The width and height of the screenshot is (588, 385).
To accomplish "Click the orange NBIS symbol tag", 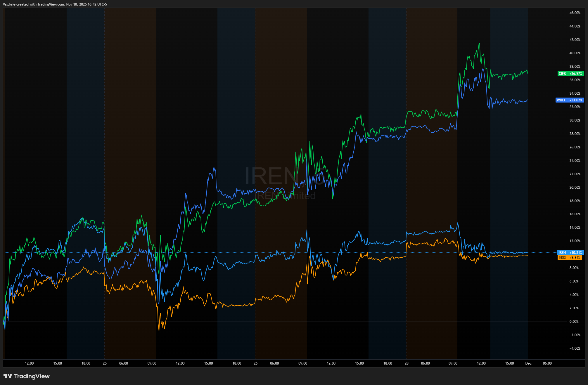I will pyautogui.click(x=562, y=258).
